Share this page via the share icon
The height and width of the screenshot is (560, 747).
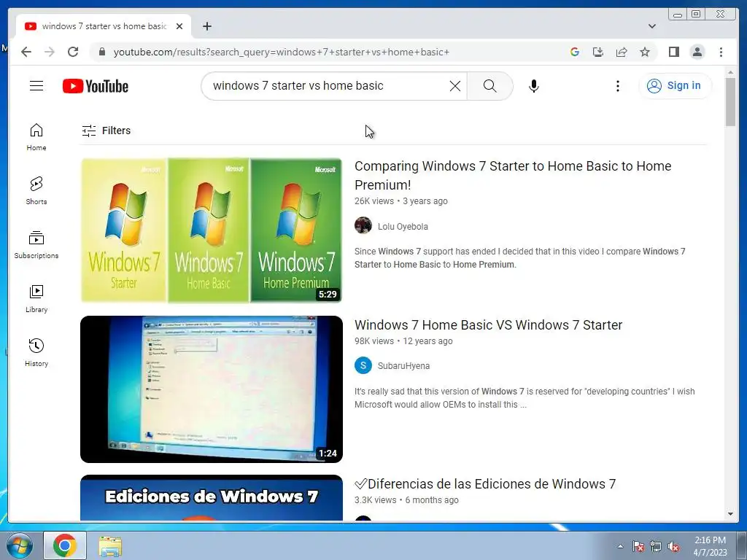pos(622,52)
